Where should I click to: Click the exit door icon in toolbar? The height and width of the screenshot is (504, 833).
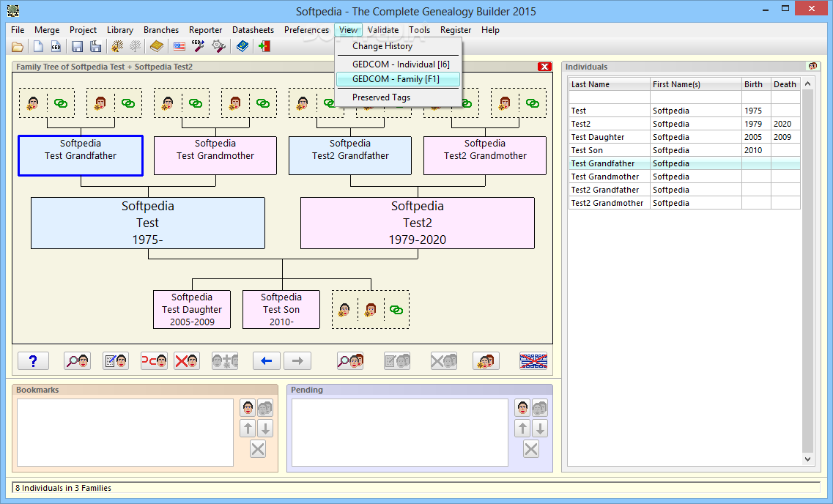pyautogui.click(x=264, y=47)
